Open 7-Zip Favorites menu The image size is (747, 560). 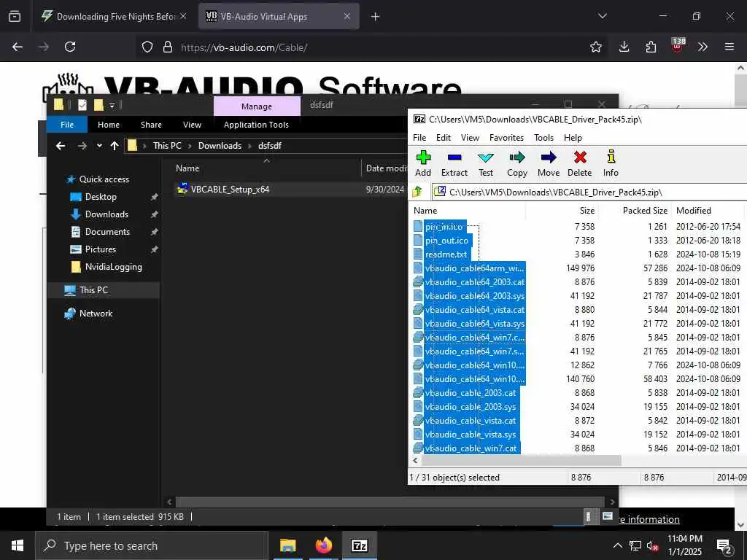click(x=506, y=138)
